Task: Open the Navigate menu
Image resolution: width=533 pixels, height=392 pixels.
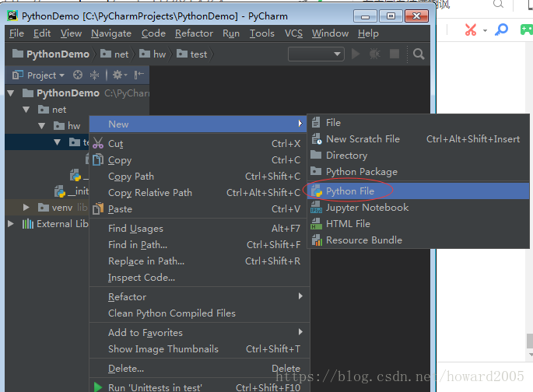Action: click(x=111, y=33)
